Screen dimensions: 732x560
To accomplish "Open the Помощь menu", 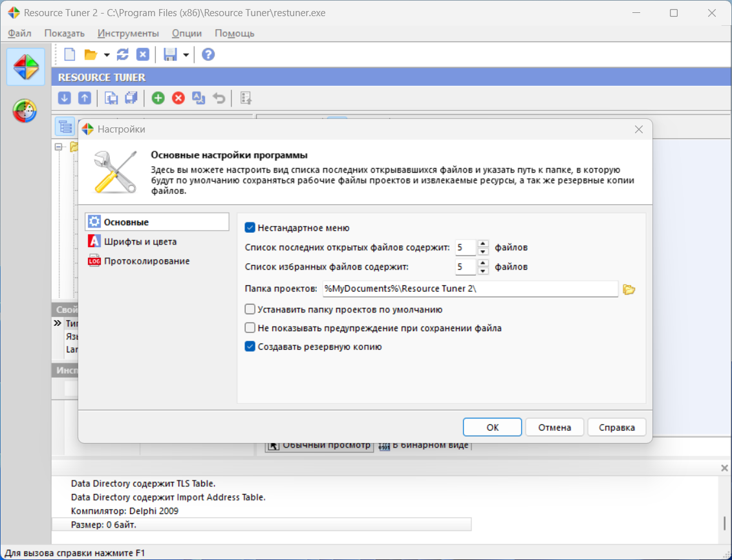I will click(234, 33).
